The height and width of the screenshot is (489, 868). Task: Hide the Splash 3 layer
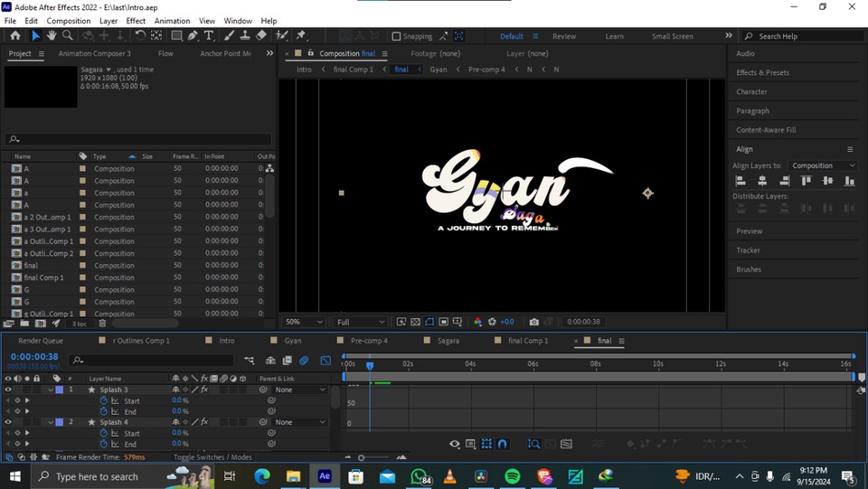(8, 390)
